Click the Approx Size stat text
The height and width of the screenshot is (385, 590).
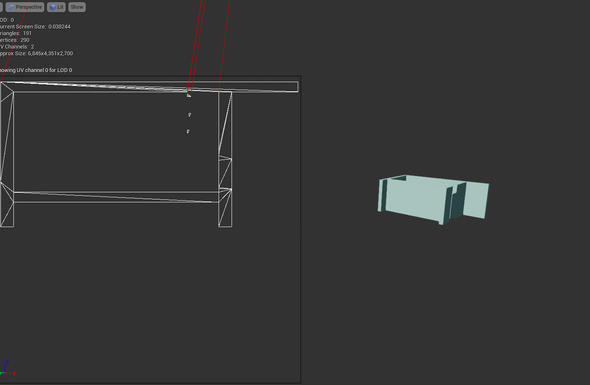click(x=36, y=53)
